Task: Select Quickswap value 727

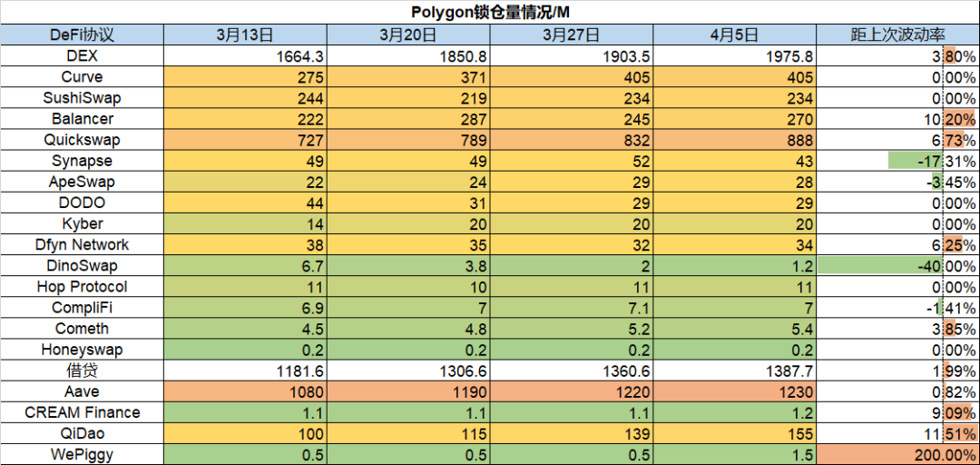Action: pos(245,140)
